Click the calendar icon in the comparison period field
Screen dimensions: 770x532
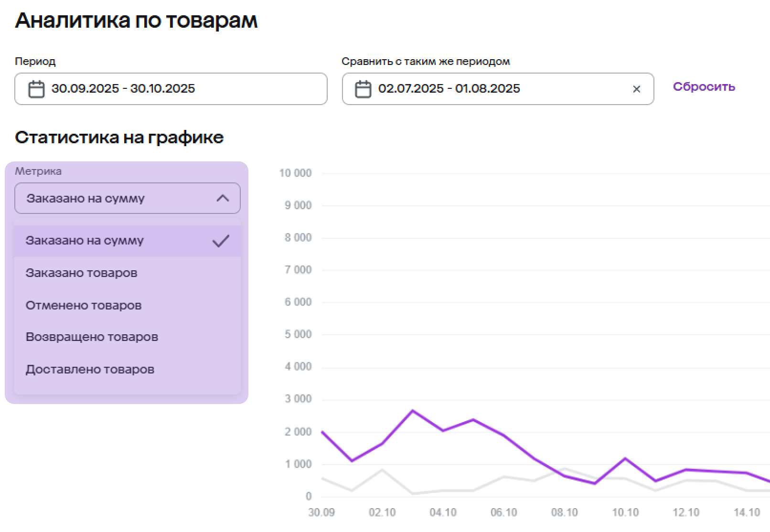click(x=363, y=89)
